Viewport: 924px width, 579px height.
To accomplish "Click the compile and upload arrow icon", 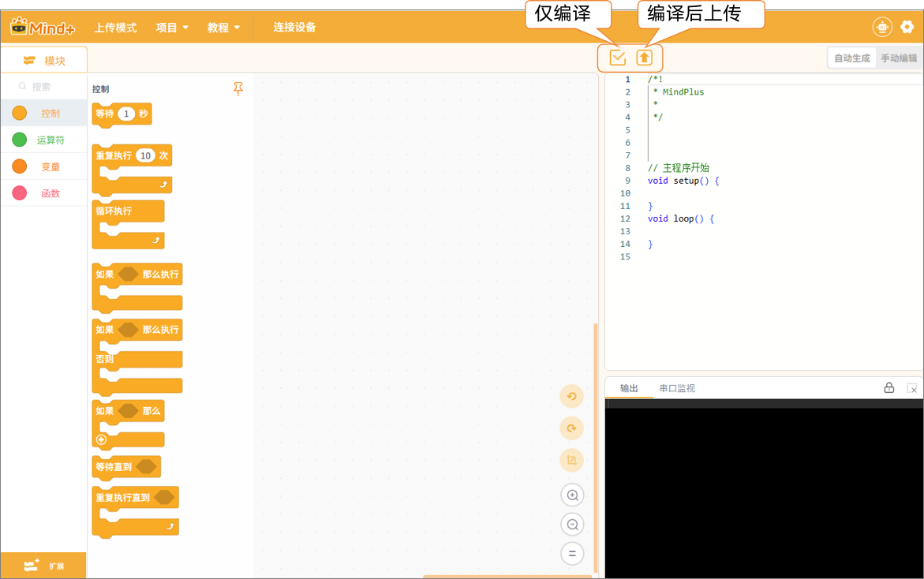I will [x=645, y=58].
